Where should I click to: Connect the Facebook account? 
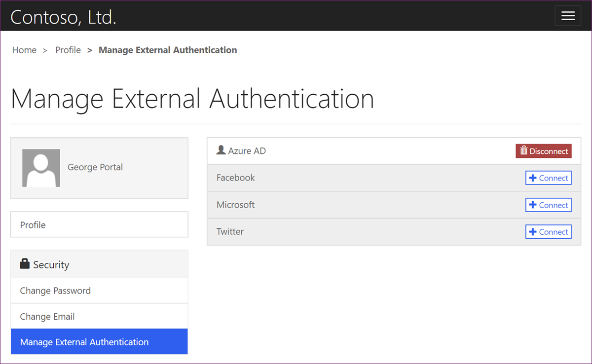point(549,178)
